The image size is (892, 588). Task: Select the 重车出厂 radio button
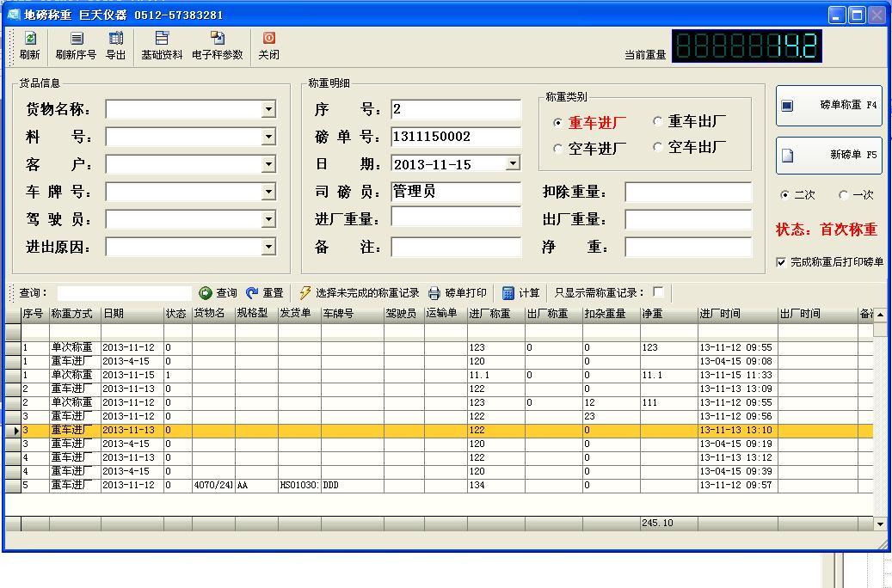tap(658, 122)
